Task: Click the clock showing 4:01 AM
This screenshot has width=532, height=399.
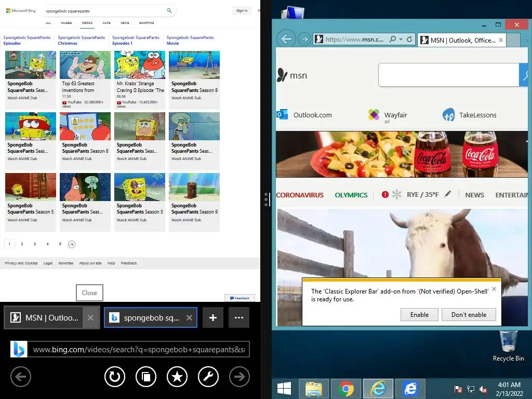Action: 509,385
